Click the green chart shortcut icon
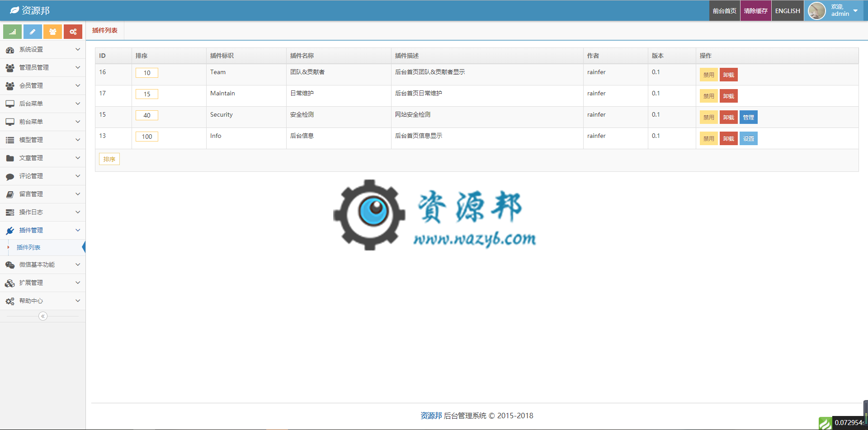This screenshot has height=430, width=868. pyautogui.click(x=12, y=32)
